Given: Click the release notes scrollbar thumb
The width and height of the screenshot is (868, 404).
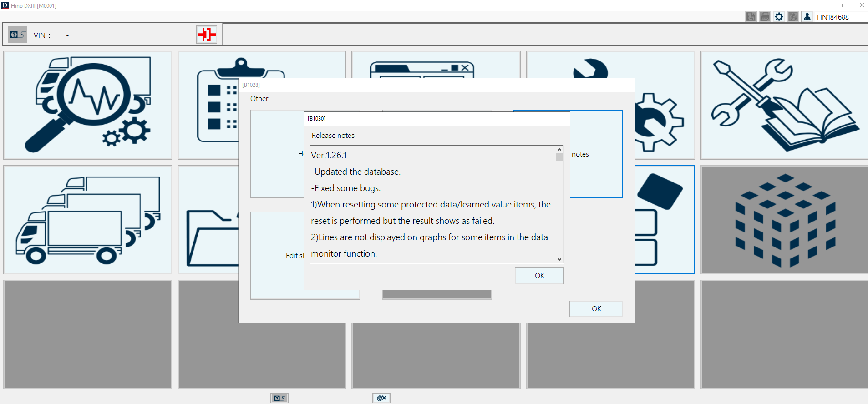Looking at the screenshot, I should point(559,157).
